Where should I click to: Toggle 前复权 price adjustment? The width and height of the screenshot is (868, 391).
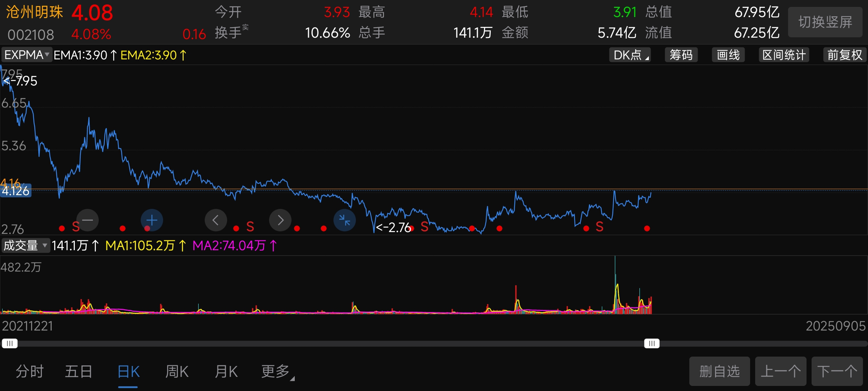click(845, 55)
